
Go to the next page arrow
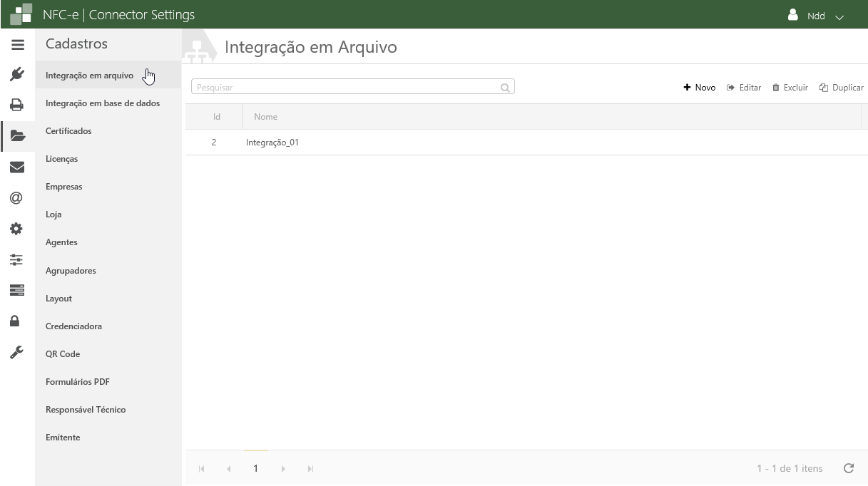283,469
